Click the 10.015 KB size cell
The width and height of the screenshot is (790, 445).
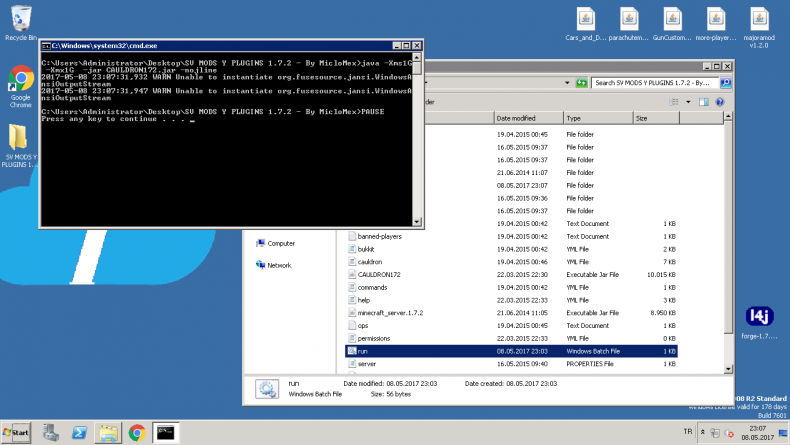661,275
